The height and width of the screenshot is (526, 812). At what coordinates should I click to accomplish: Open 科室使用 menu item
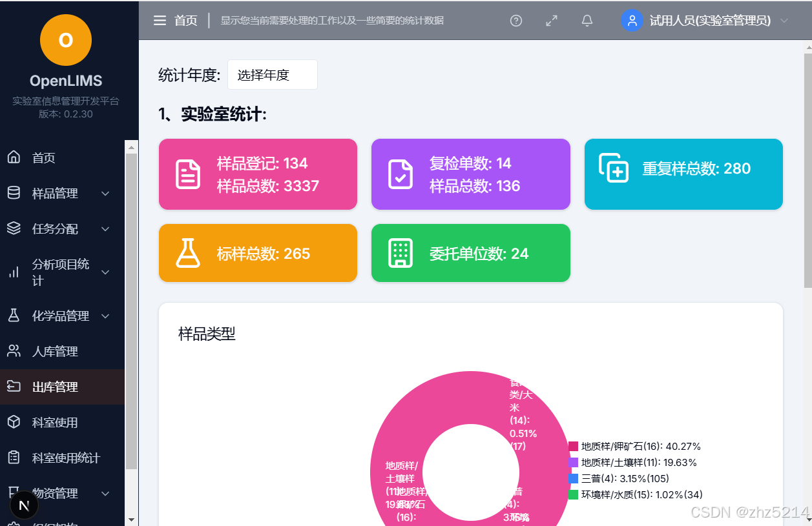62,422
